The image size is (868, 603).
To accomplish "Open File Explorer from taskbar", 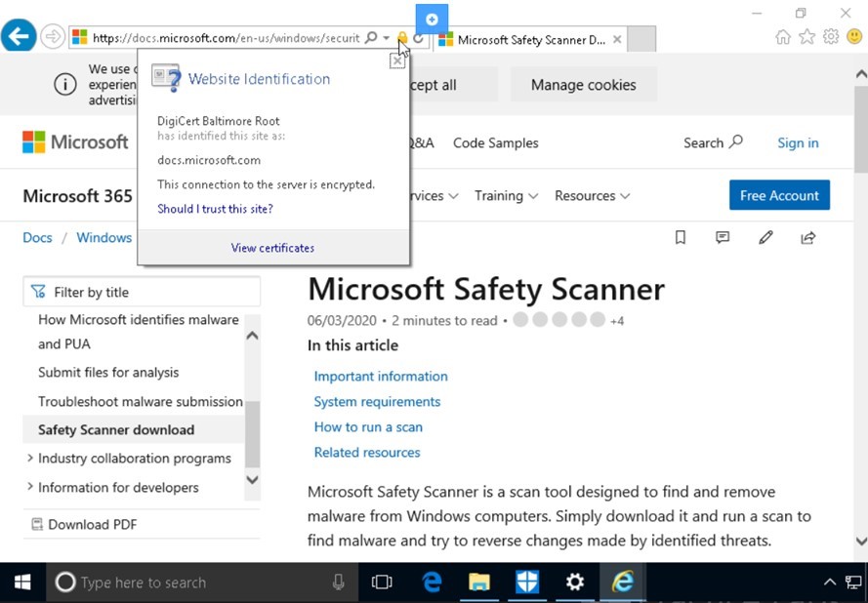I will [479, 582].
